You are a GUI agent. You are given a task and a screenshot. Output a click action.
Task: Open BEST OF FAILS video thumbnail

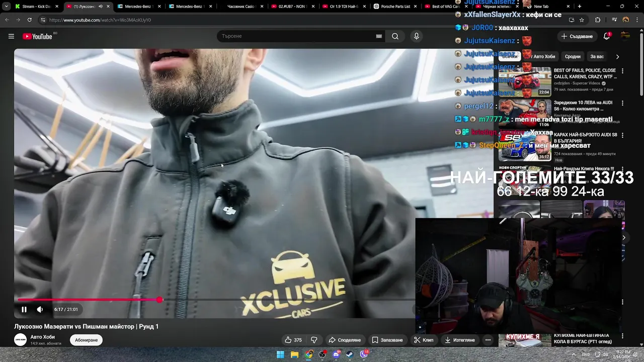point(525,81)
